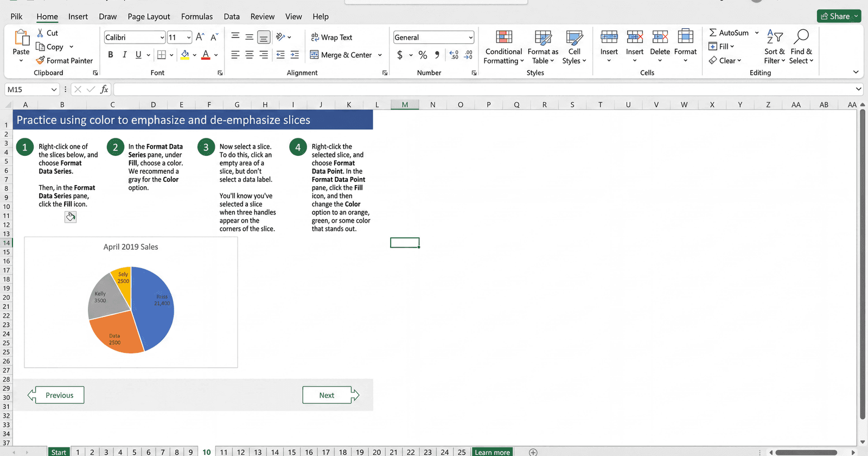Go to the Learn more sheet tab
The height and width of the screenshot is (456, 868).
pyautogui.click(x=492, y=452)
